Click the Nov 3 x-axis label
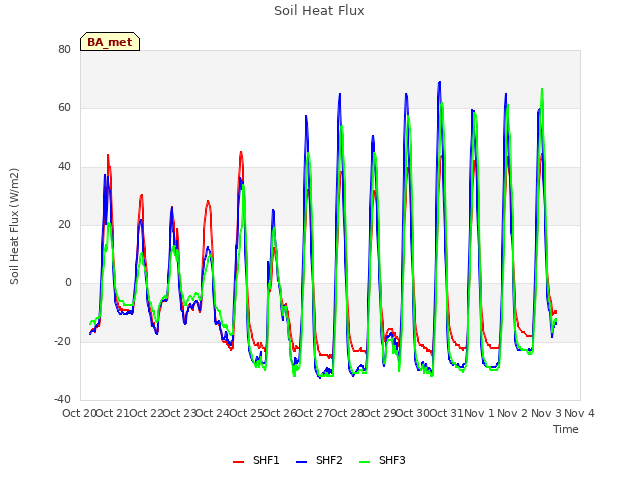 546,413
